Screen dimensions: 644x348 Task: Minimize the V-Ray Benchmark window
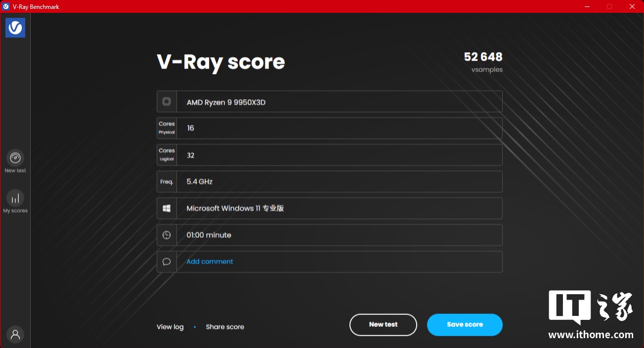[x=587, y=6]
